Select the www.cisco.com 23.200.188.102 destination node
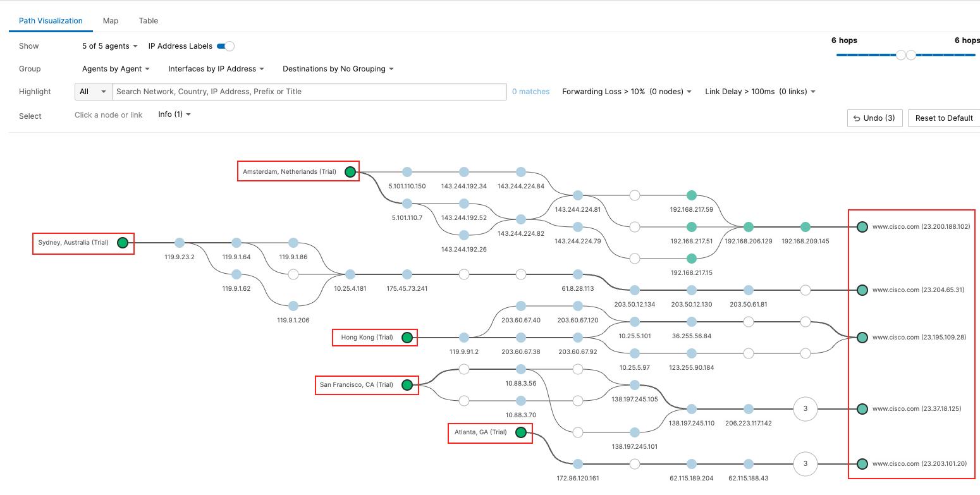This screenshot has height=495, width=980. [862, 227]
